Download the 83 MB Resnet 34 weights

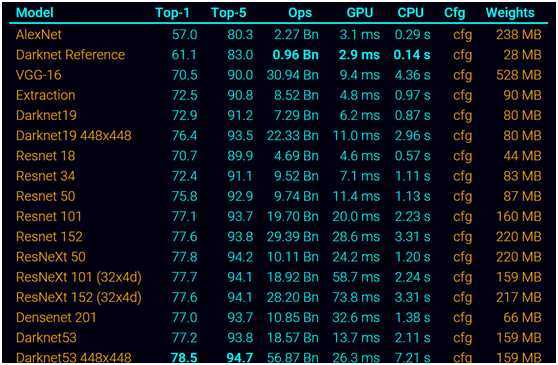(x=522, y=176)
